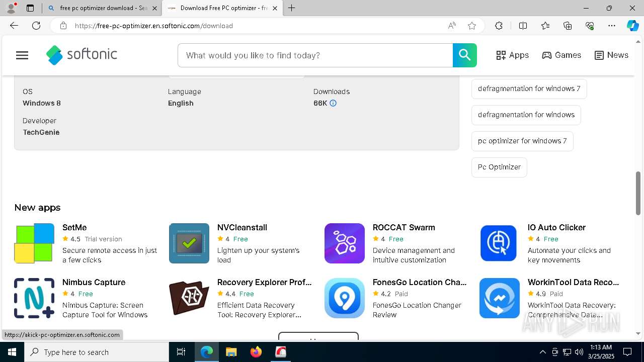The image size is (644, 362).
Task: Open Edge Settings and more menu
Action: (x=612, y=26)
